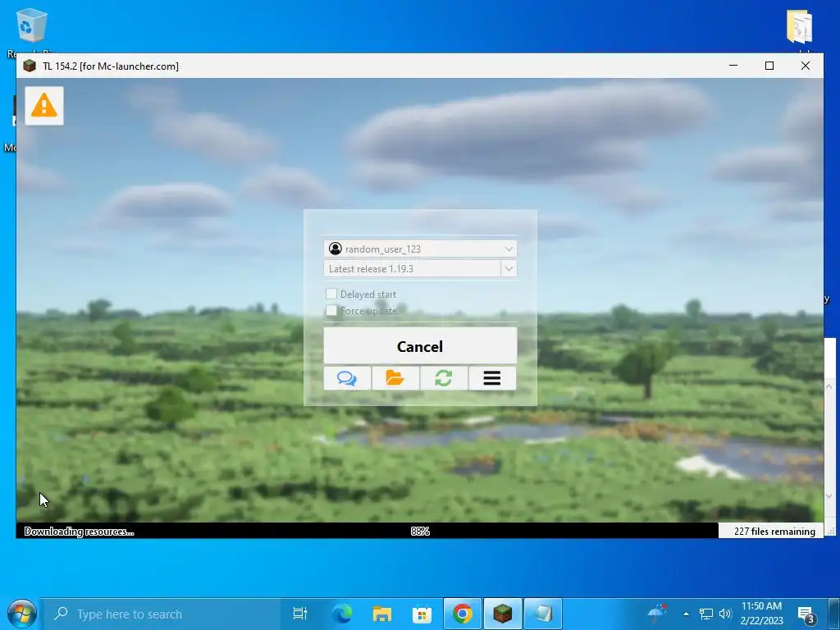Screen dimensions: 840x630
Task: Switch to Minecraft launcher taskbar icon
Action: tap(503, 614)
